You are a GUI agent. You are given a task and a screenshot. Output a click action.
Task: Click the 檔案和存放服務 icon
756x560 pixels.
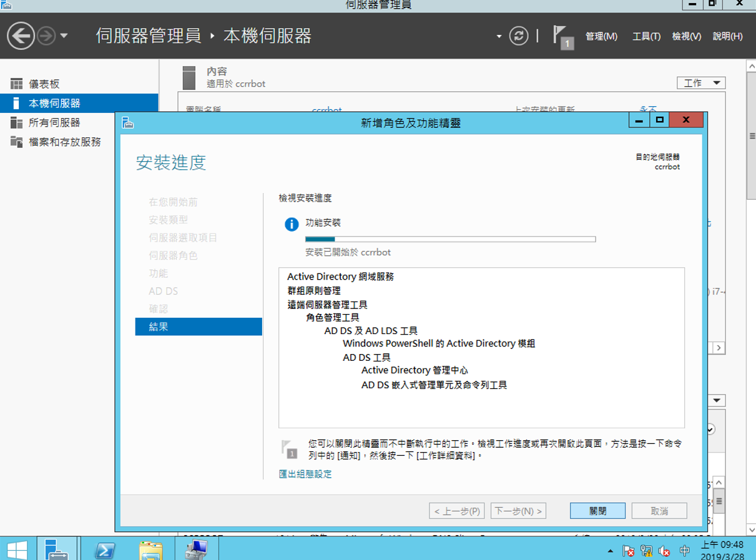(16, 142)
